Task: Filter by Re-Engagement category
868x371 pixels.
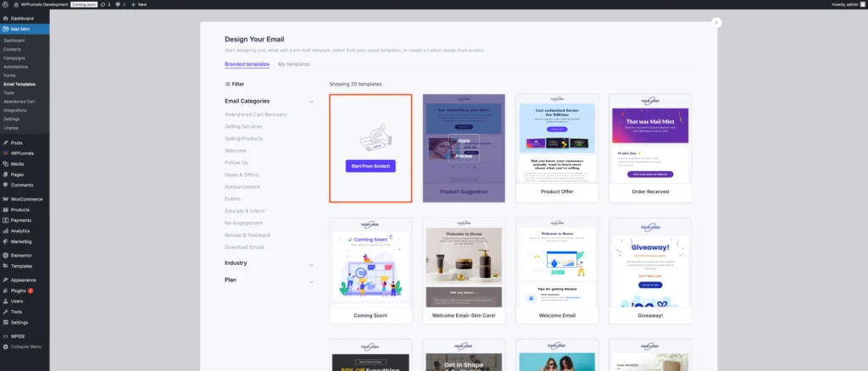Action: click(243, 223)
